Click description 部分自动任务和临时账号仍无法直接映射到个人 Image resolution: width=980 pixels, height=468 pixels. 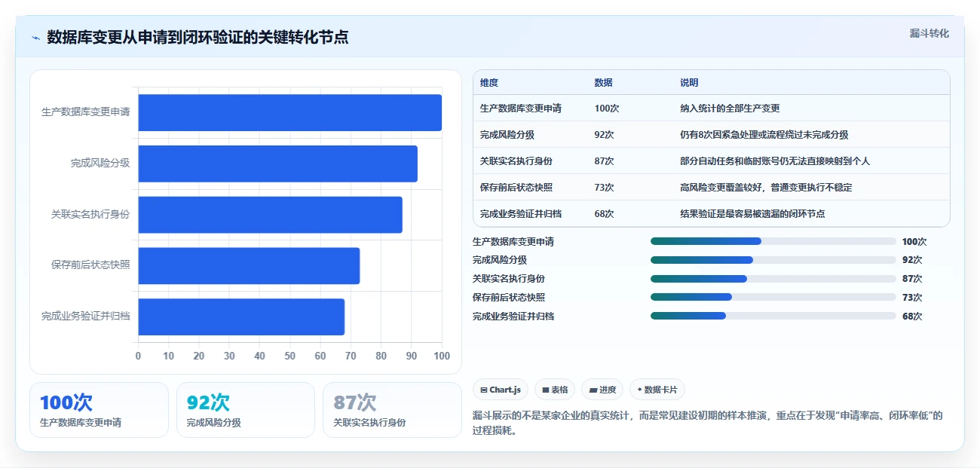coord(775,161)
